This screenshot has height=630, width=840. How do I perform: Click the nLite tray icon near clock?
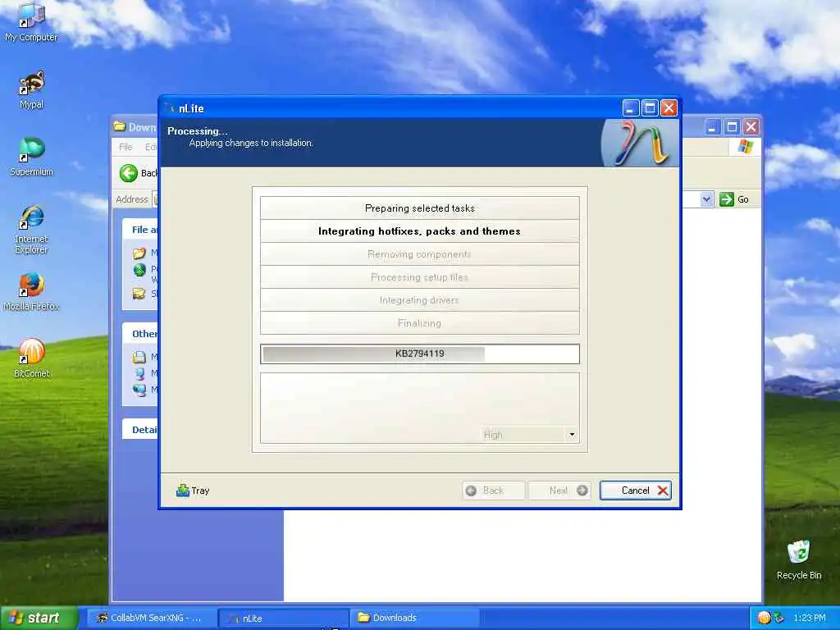pos(778,618)
